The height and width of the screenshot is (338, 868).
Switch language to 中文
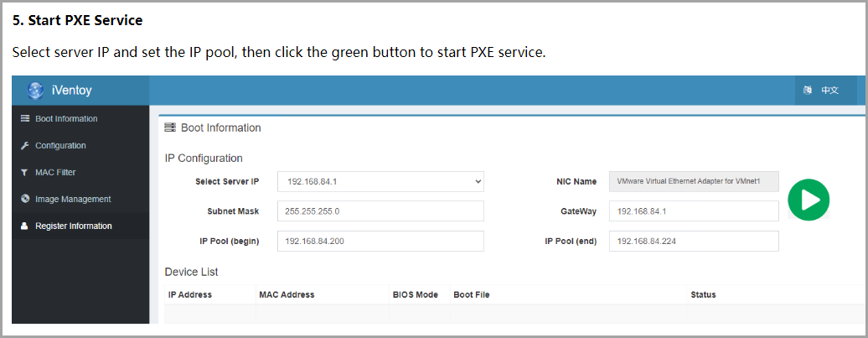829,91
